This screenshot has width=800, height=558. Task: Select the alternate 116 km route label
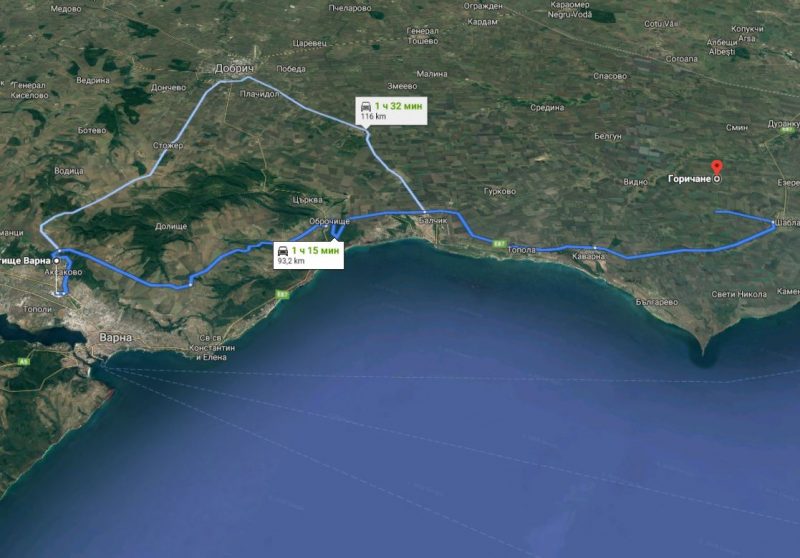[x=391, y=111]
